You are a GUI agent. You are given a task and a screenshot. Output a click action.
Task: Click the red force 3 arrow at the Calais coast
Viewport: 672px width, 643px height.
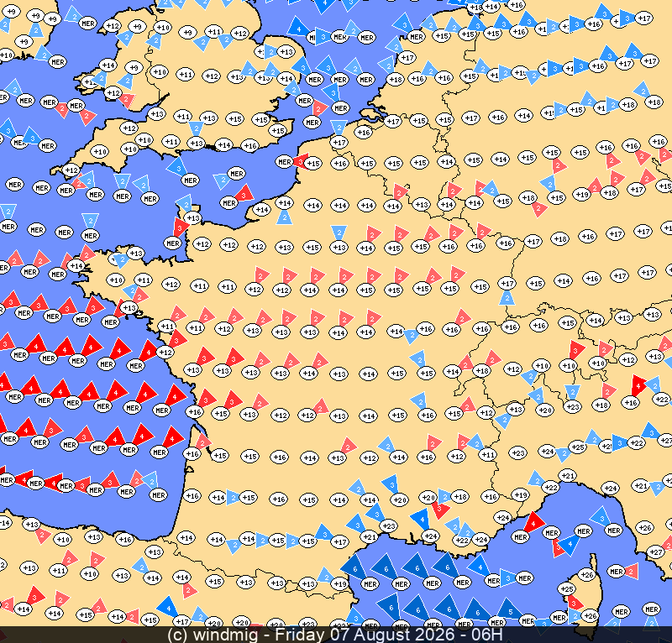tap(301, 161)
